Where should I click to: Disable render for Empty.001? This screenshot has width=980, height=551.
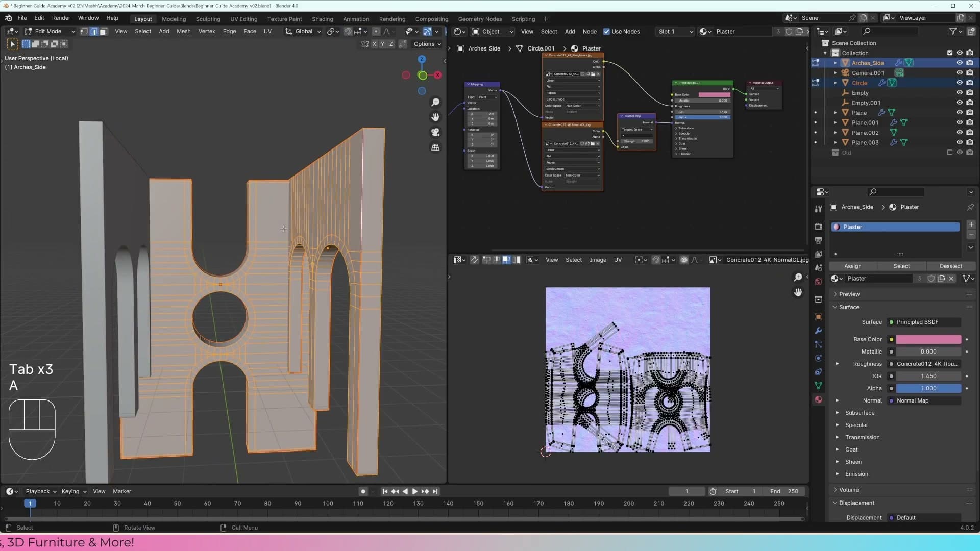(x=970, y=103)
